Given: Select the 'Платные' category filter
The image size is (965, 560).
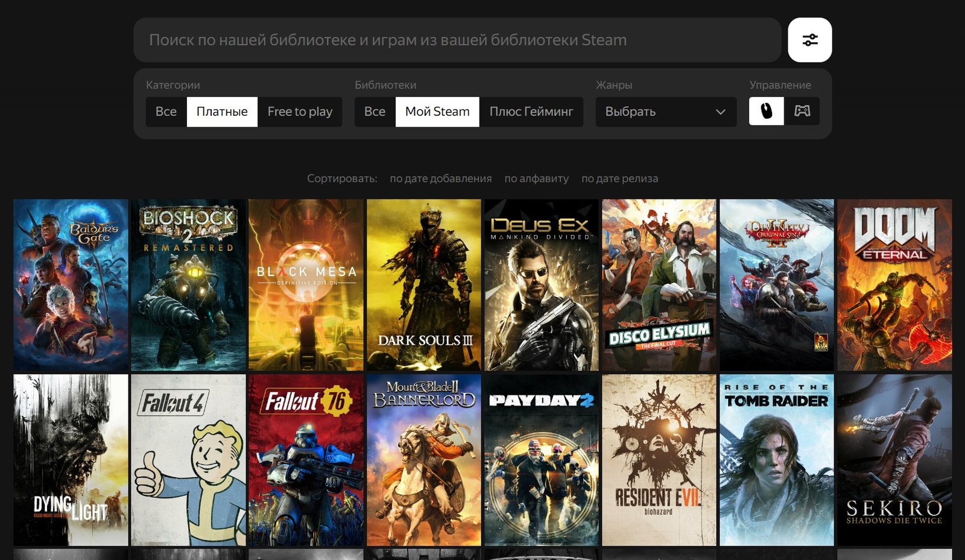Looking at the screenshot, I should pyautogui.click(x=222, y=112).
